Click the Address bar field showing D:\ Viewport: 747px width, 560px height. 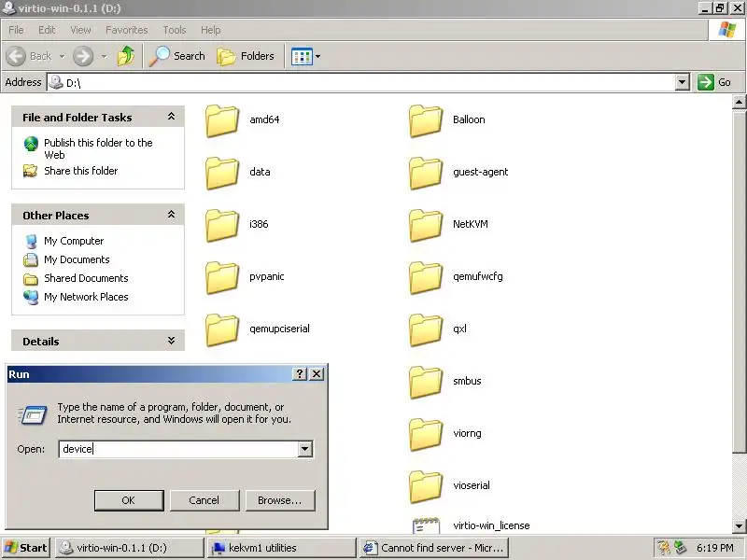(x=362, y=82)
